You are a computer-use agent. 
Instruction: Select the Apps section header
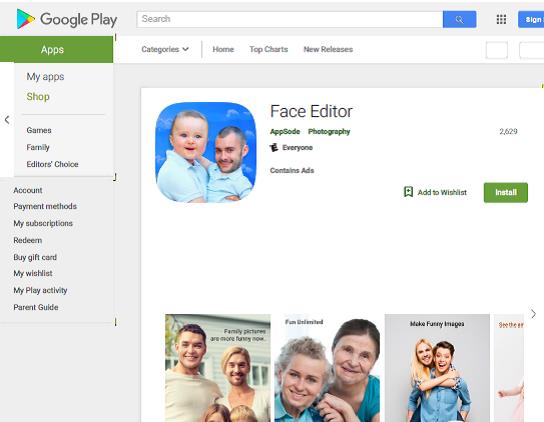(57, 49)
